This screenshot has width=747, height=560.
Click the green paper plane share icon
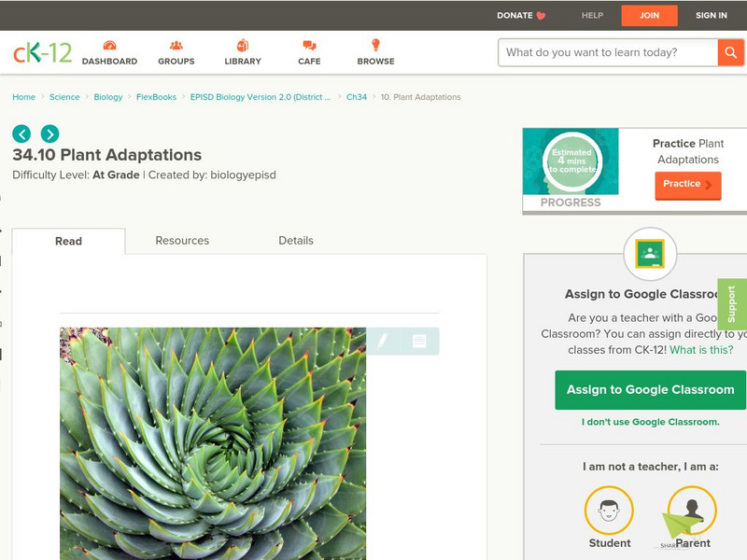[x=681, y=527]
